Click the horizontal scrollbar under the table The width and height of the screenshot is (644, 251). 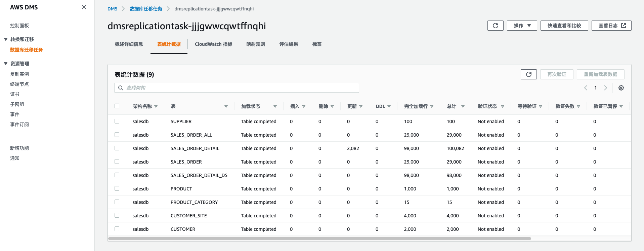[319, 239]
